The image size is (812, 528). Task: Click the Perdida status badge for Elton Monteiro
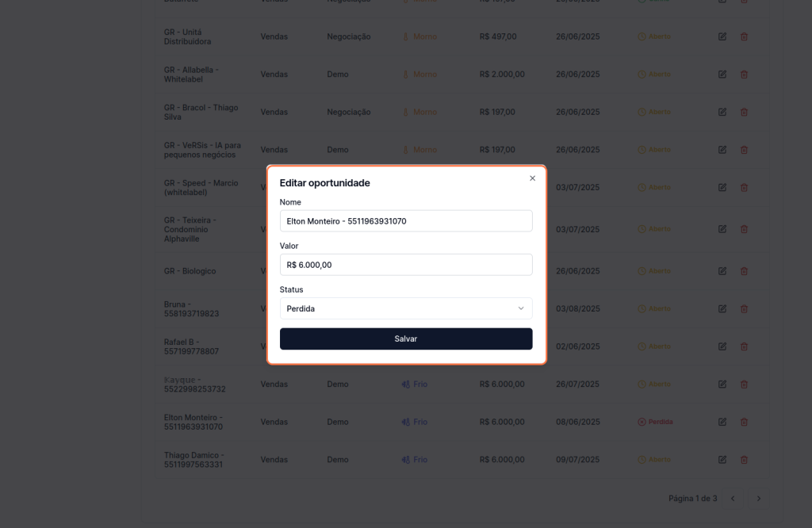coord(655,422)
